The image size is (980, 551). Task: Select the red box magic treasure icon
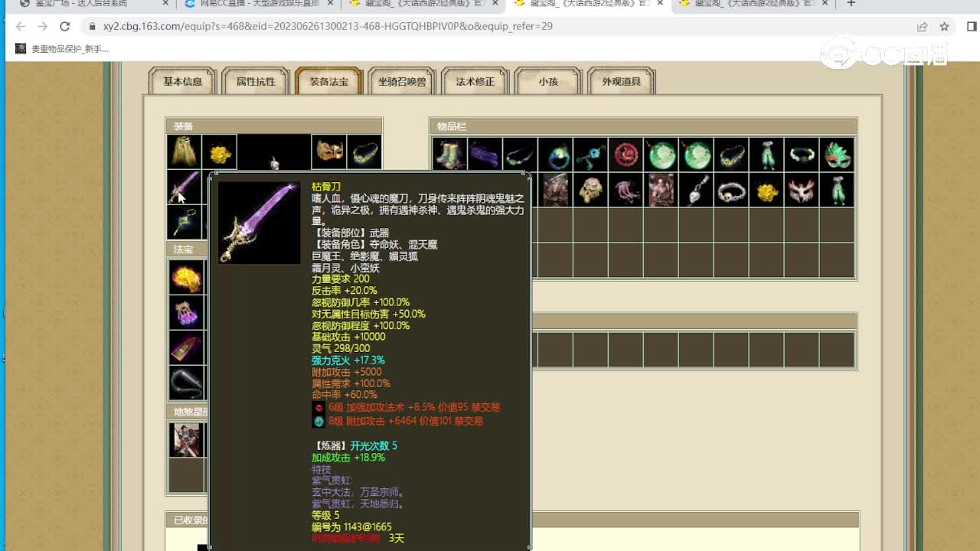(186, 347)
